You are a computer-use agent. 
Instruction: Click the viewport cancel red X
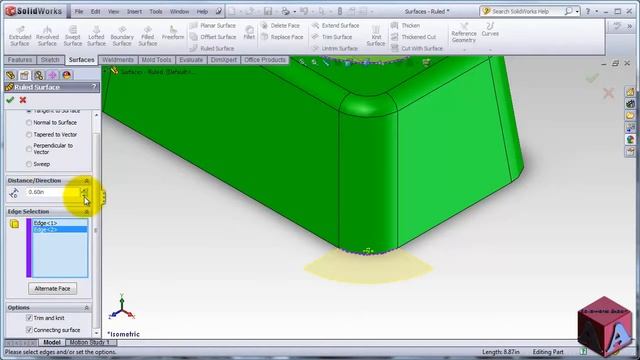[x=608, y=93]
